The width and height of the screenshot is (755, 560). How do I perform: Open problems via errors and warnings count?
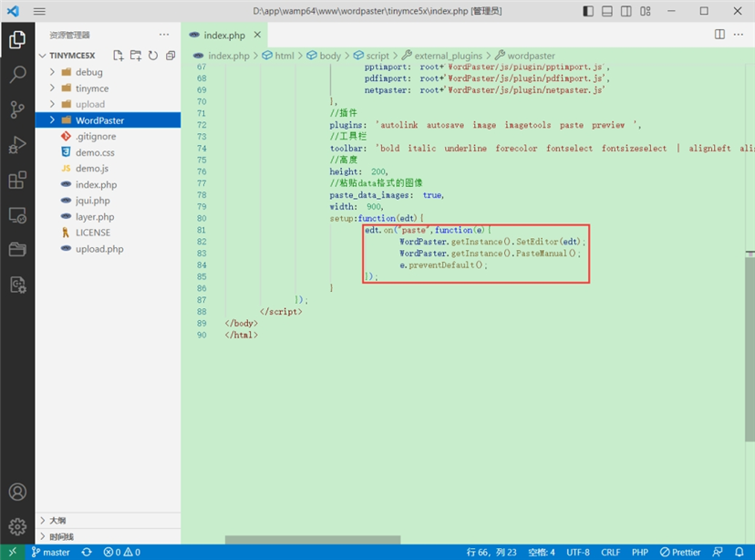coord(122,552)
